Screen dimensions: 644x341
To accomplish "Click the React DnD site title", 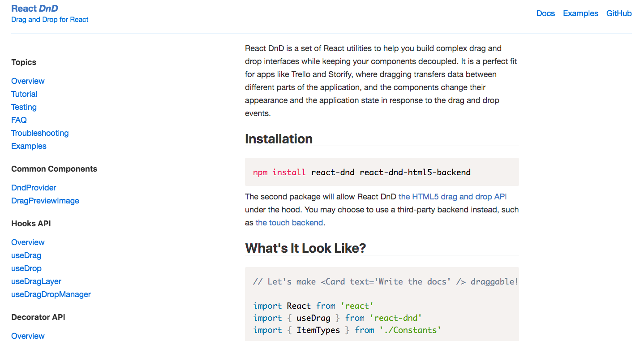I will (34, 9).
